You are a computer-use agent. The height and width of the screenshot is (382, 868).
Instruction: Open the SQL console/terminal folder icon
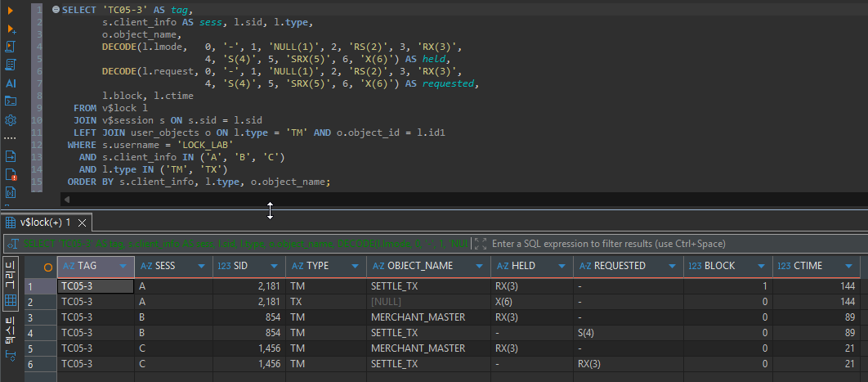(x=11, y=101)
